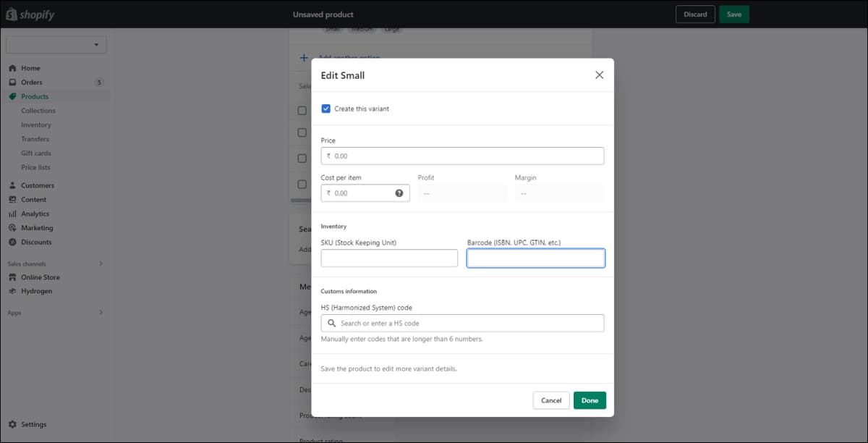Close the Edit Small dialog

[x=599, y=75]
